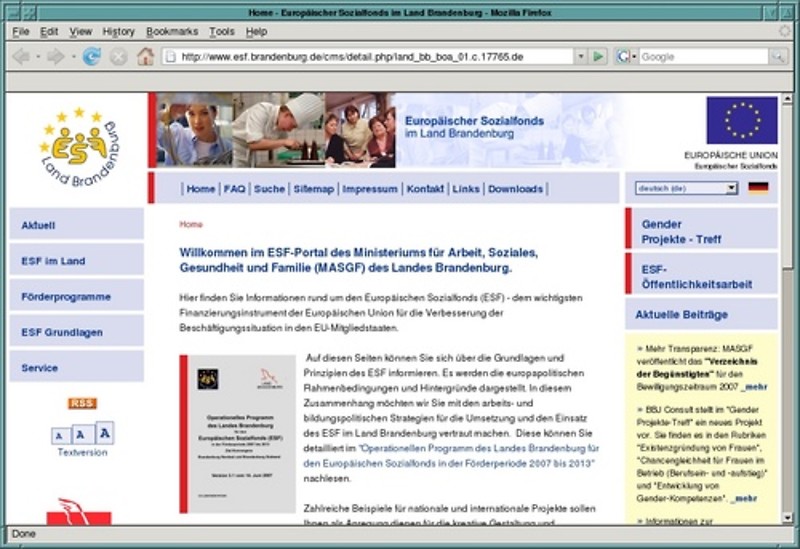Click the red Home breadcrumb
This screenshot has width=800, height=549.
tap(191, 224)
